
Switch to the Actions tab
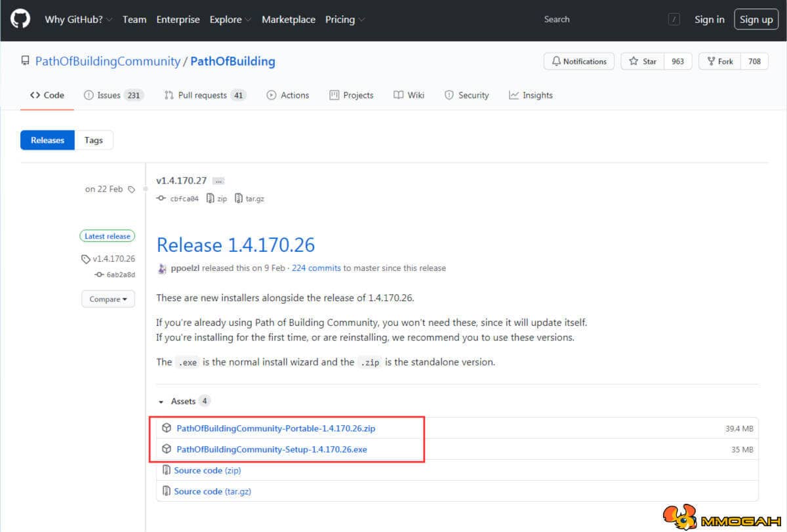(288, 95)
